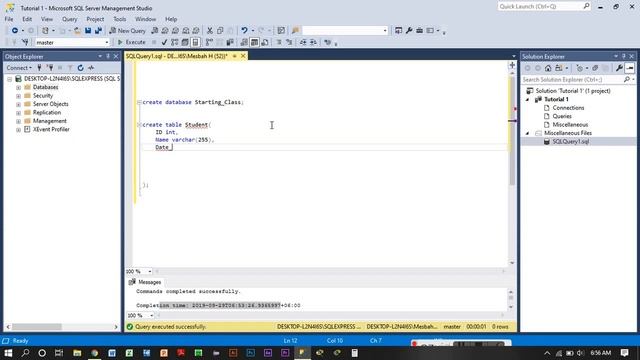Open the Tools menu
The width and height of the screenshot is (640, 360).
120,19
